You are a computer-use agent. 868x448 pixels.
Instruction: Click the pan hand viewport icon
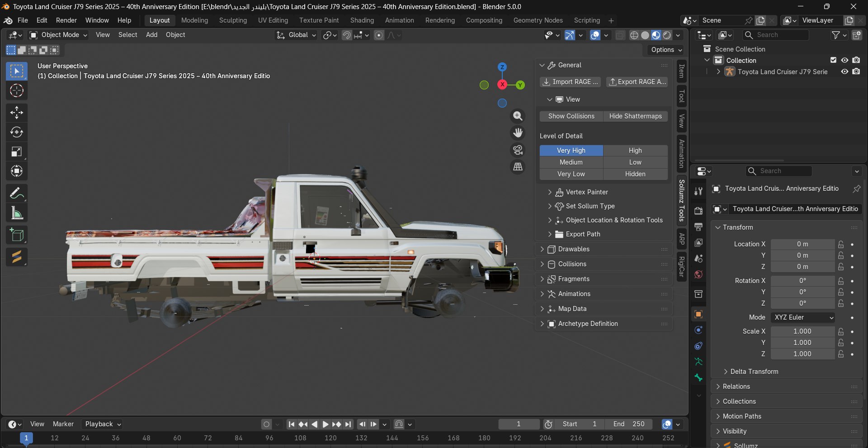coord(518,133)
